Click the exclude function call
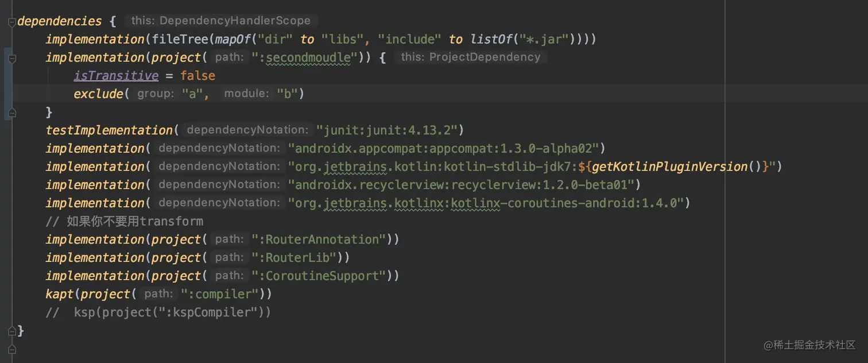This screenshot has width=868, height=363. click(98, 94)
